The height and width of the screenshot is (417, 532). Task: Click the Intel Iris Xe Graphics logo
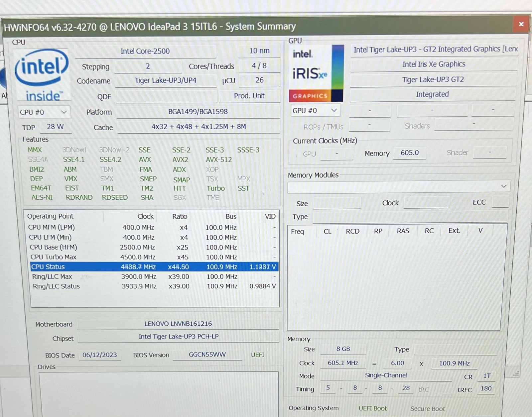click(316, 73)
